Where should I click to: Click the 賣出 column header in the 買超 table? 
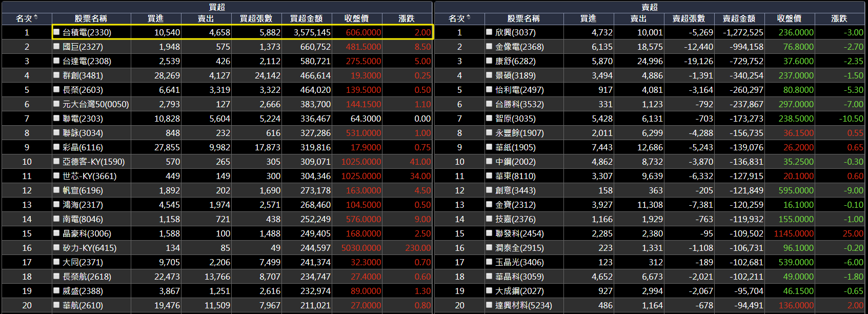click(x=206, y=18)
